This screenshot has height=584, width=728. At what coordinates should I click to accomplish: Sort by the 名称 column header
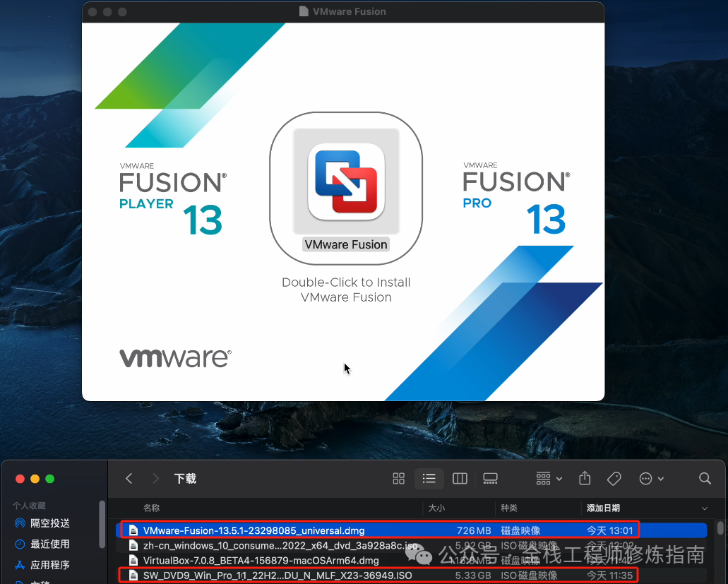(151, 508)
